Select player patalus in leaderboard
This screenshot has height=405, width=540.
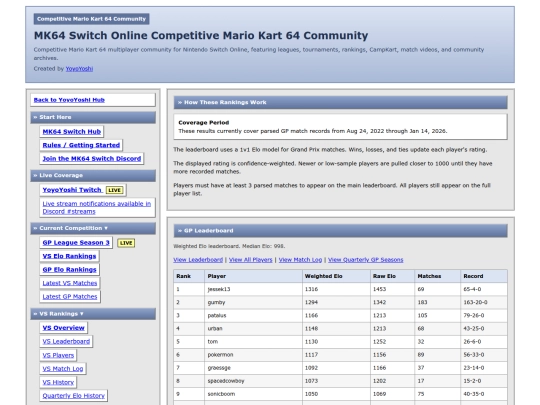tap(217, 315)
